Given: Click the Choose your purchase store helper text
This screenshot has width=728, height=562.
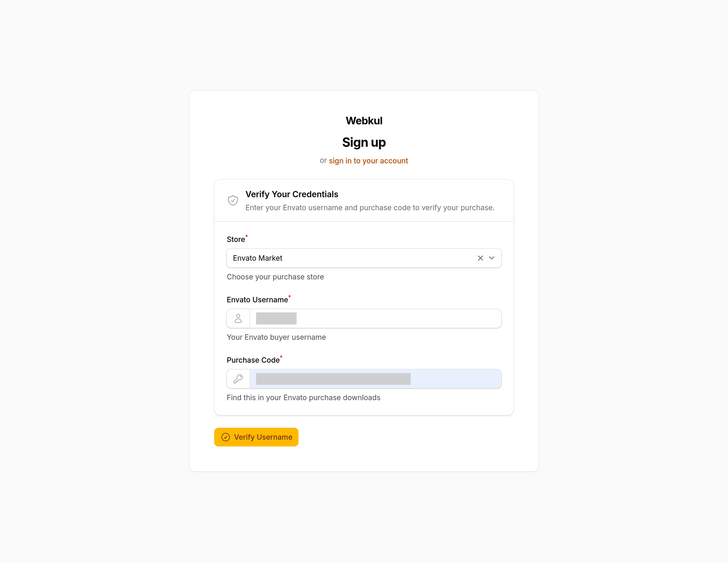Looking at the screenshot, I should [275, 277].
